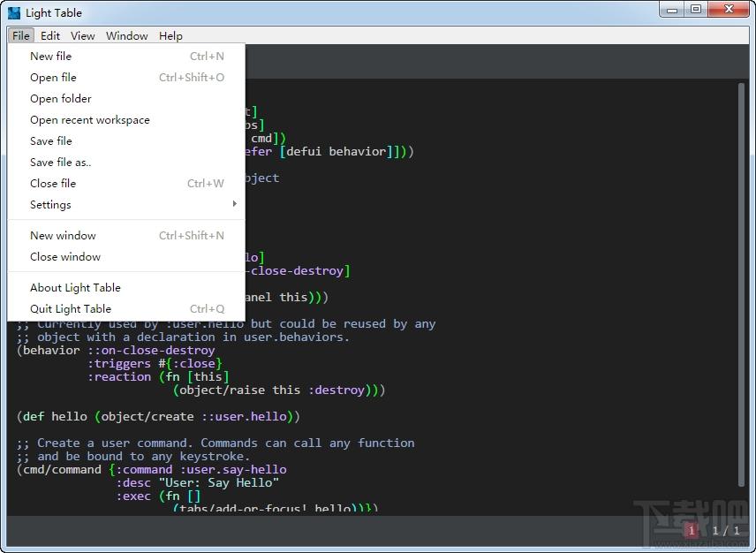Open the View menu
This screenshot has height=553, width=756.
click(82, 35)
